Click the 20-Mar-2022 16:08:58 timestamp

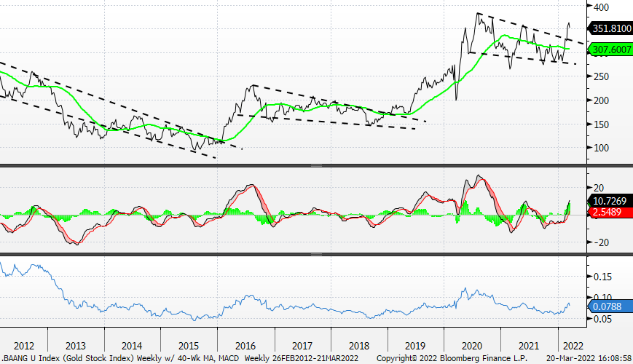[x=589, y=358]
